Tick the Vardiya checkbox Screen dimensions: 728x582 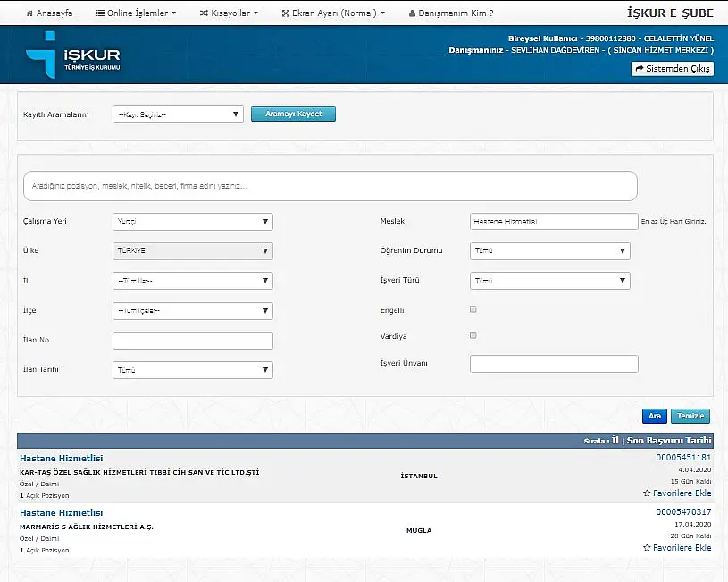[473, 335]
